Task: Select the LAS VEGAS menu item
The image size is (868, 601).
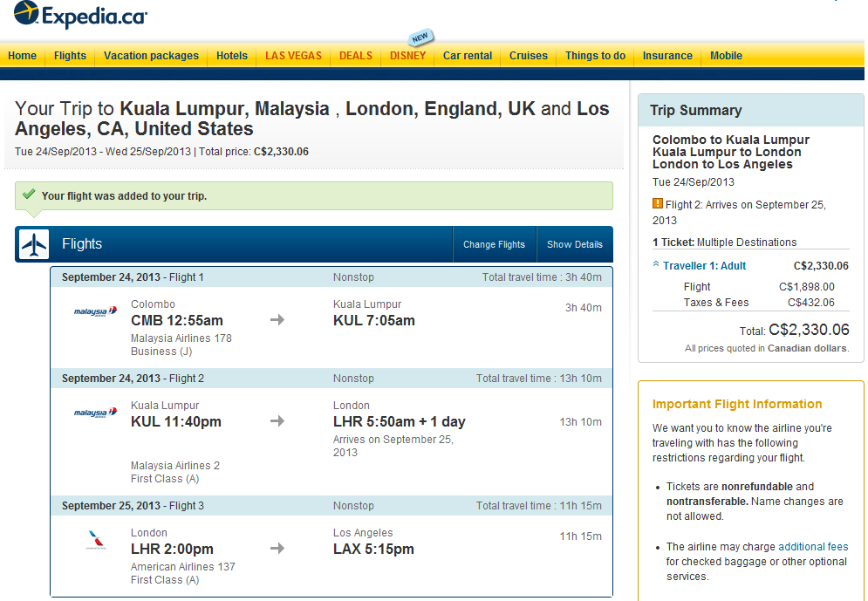Action: click(293, 56)
